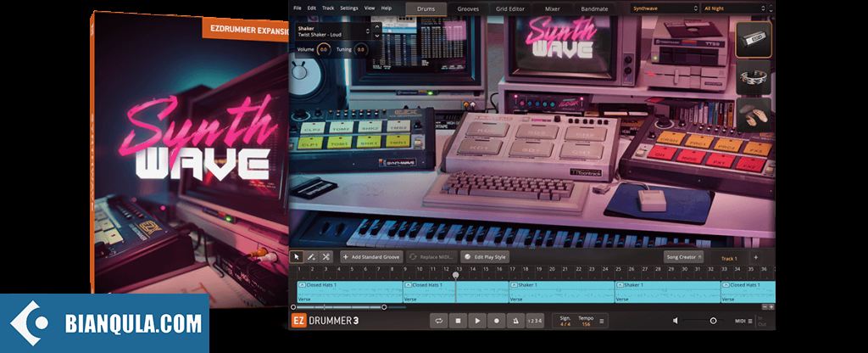Screen dimensions: 868x353
Task: Open the Sign/Tempo hamburger menu
Action: 602,321
